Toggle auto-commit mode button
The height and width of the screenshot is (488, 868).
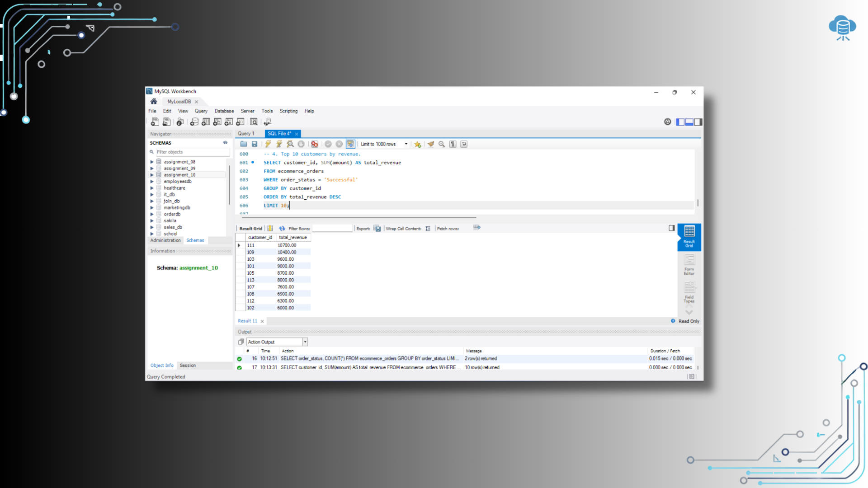[350, 144]
